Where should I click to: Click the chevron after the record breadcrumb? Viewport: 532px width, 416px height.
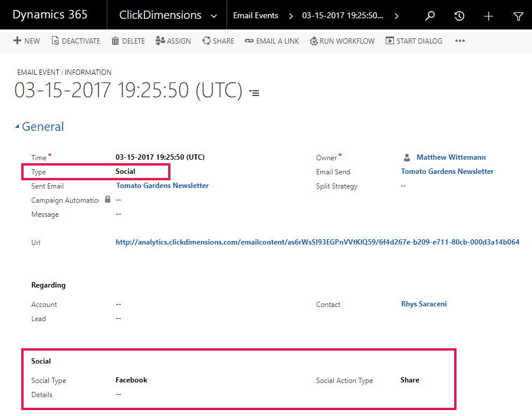[x=396, y=16]
